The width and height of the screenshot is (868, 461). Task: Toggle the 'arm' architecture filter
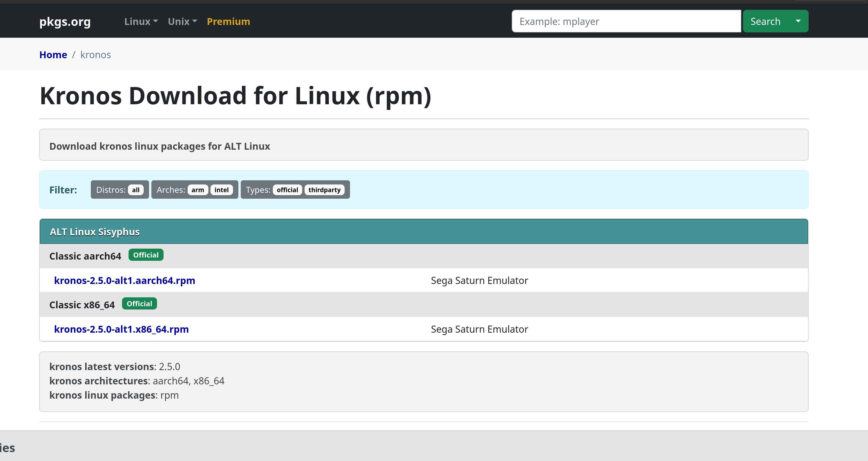tap(197, 190)
